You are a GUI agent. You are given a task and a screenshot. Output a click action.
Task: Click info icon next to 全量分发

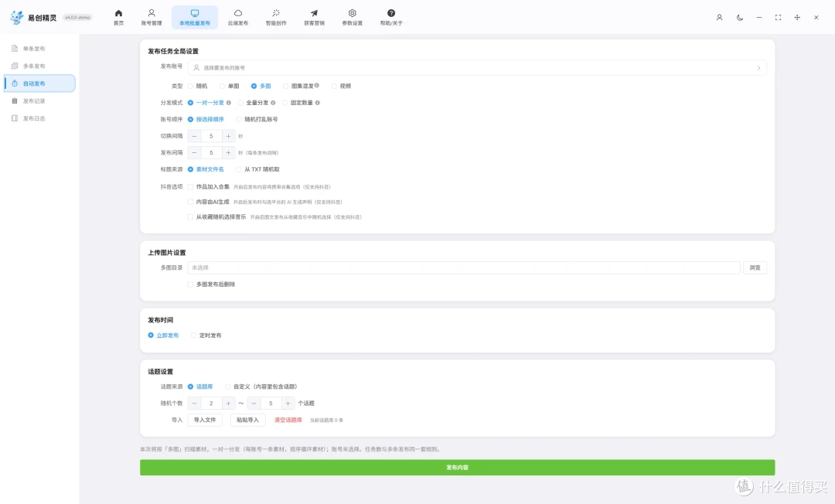[x=273, y=103]
